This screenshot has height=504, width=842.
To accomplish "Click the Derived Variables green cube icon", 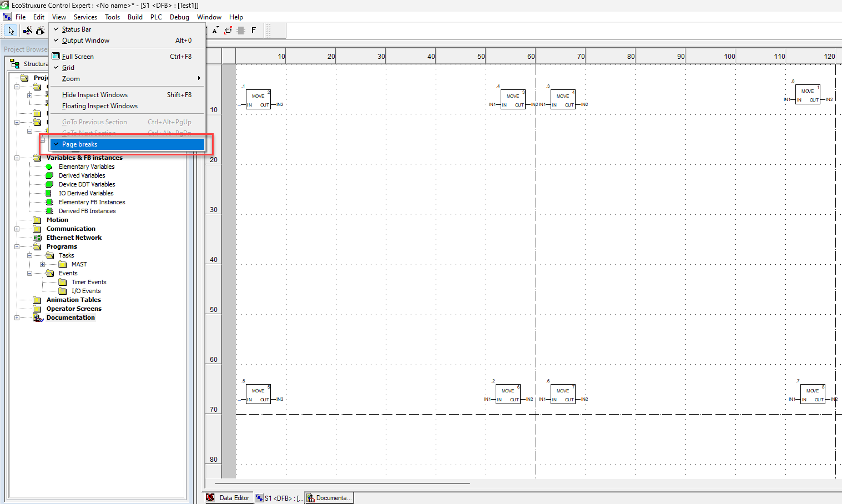I will click(x=49, y=175).
